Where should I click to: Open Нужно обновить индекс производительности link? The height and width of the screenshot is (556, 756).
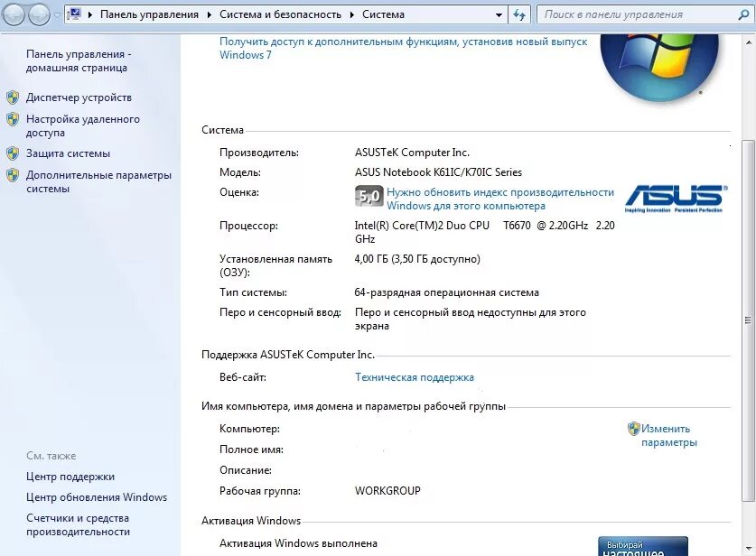[x=500, y=199]
